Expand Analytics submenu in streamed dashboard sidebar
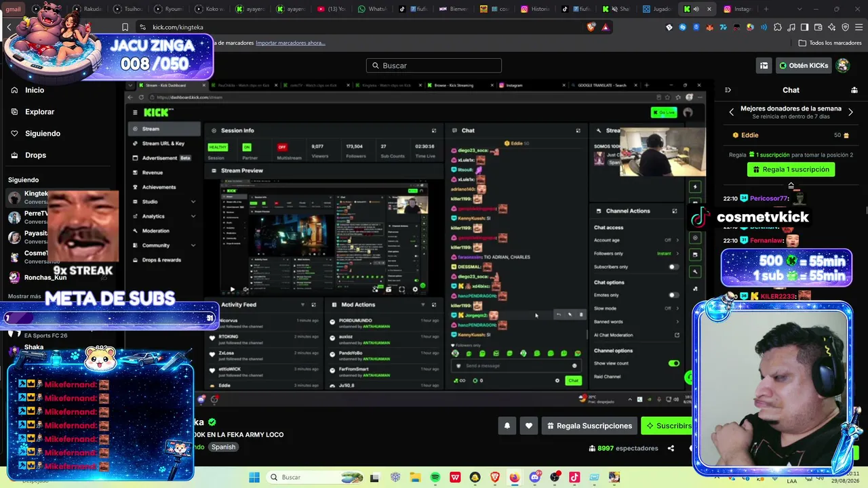This screenshot has width=868, height=488. coord(193,216)
